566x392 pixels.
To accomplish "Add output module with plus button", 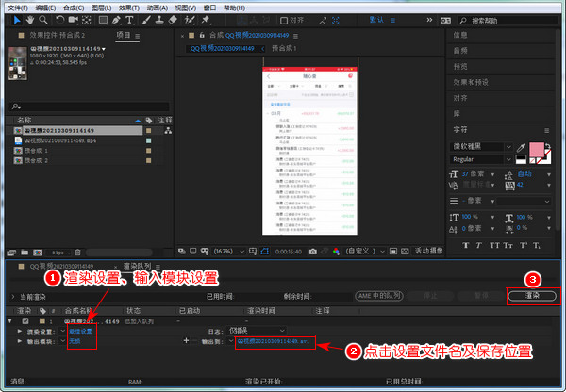I will (186, 340).
